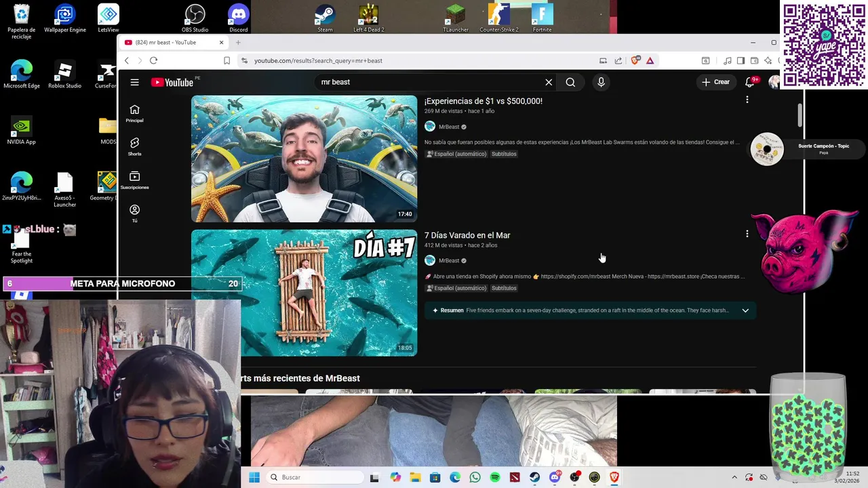Click the Windows Start button
Viewport: 868px width, 488px height.
(254, 477)
